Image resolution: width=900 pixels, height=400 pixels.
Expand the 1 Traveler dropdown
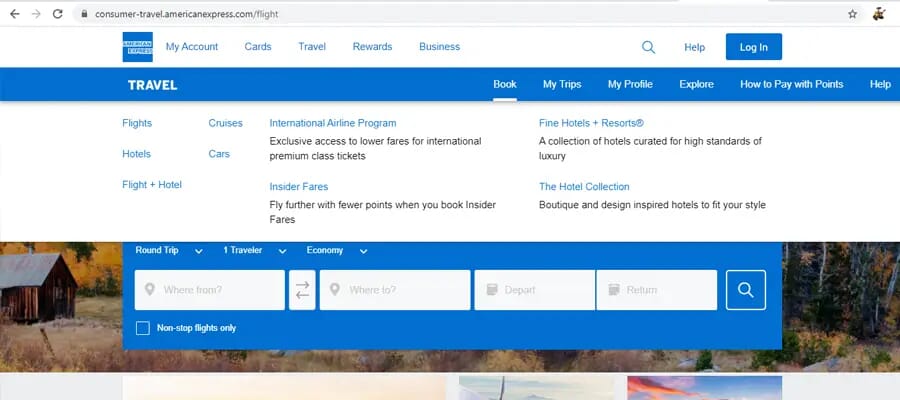coord(255,251)
